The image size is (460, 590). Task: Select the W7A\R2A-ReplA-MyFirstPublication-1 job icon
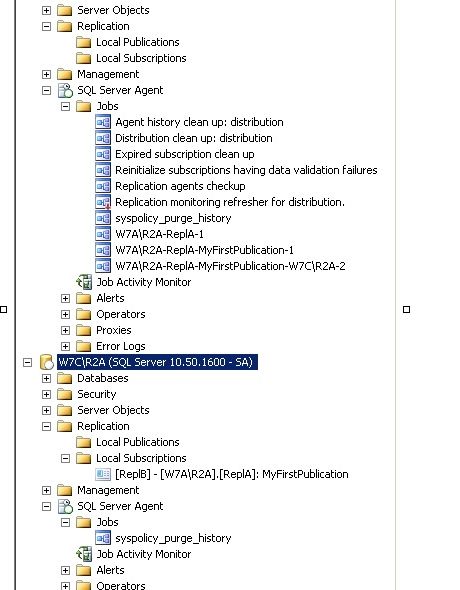coord(103,250)
